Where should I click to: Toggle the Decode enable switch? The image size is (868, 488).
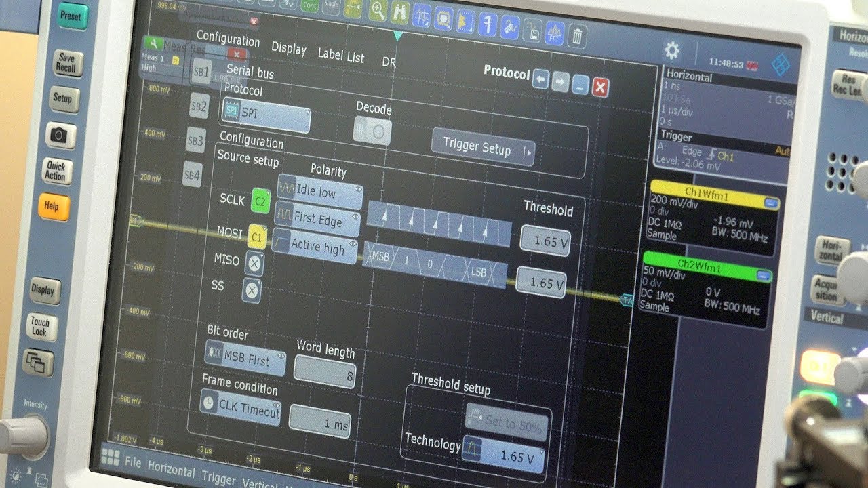(372, 130)
